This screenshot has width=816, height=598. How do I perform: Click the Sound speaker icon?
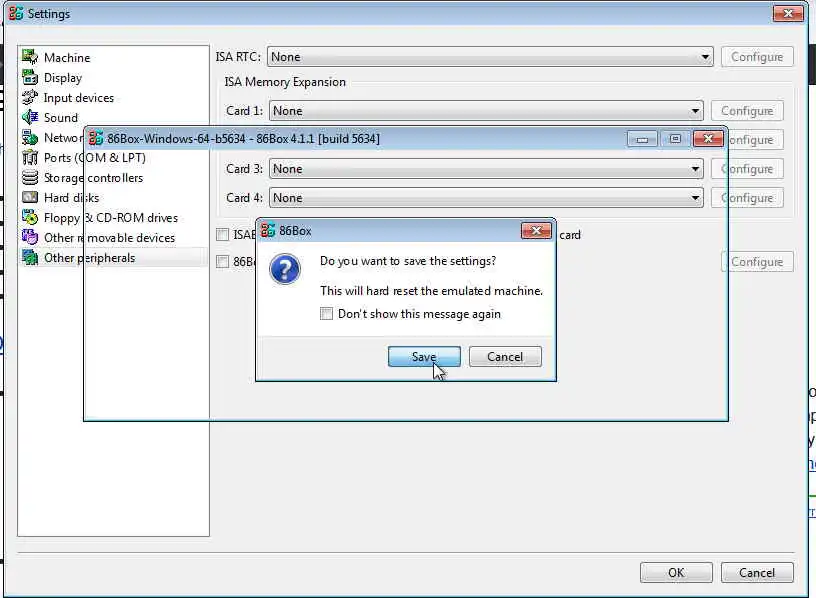coord(30,117)
